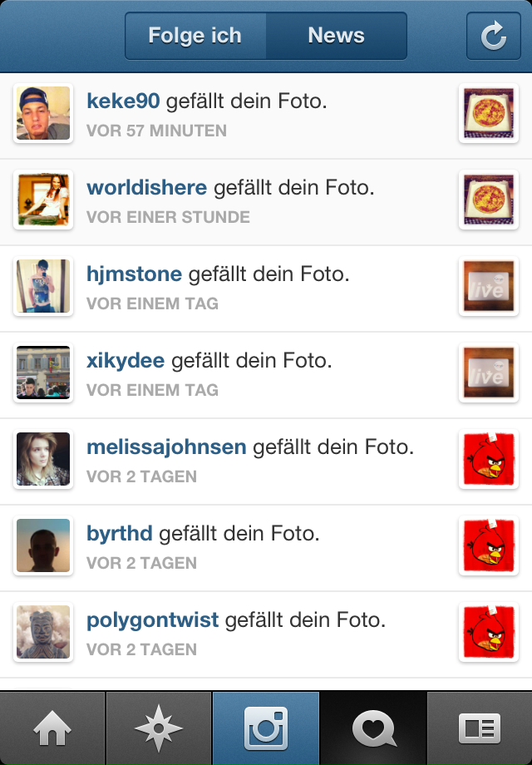Screen dimensions: 532x765
Task: Open keke90 username link
Action: [x=123, y=101]
